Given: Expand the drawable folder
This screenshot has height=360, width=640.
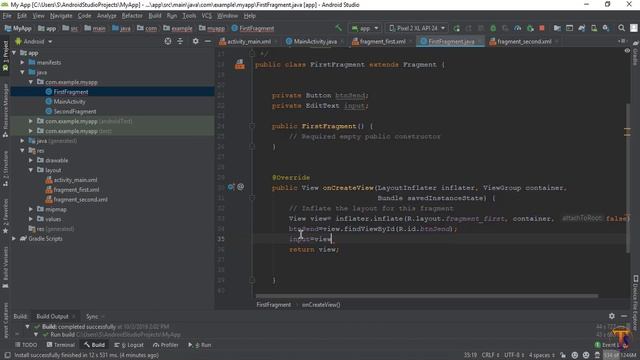Looking at the screenshot, I should tap(31, 160).
